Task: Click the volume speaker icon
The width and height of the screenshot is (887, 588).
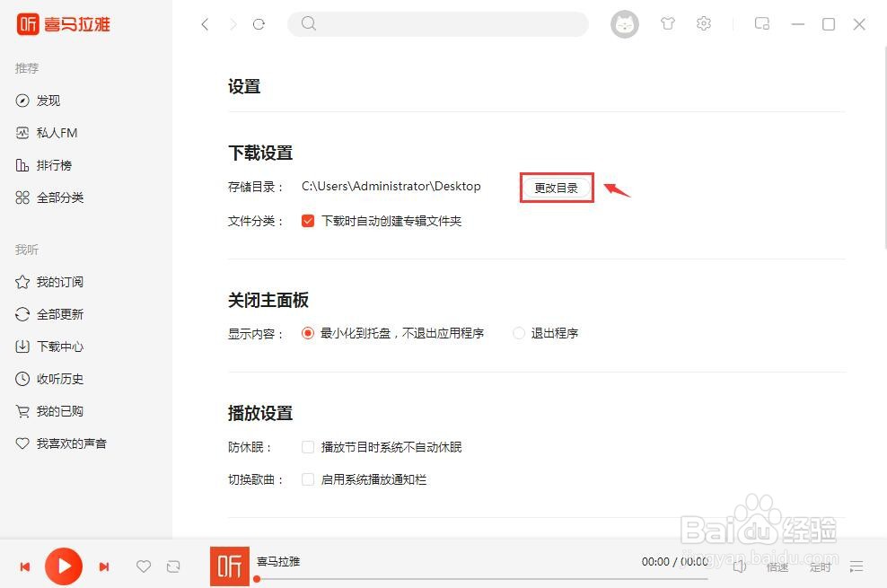Action: point(740,566)
